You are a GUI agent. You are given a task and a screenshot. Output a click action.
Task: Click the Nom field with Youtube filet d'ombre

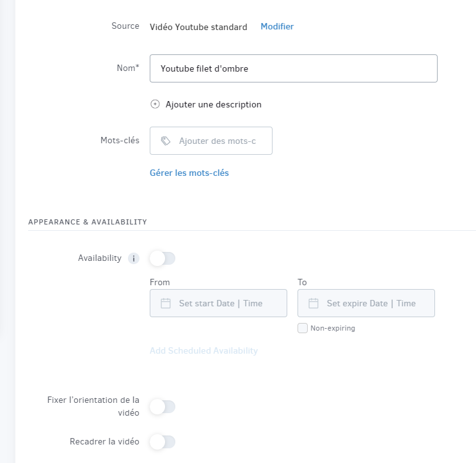294,68
